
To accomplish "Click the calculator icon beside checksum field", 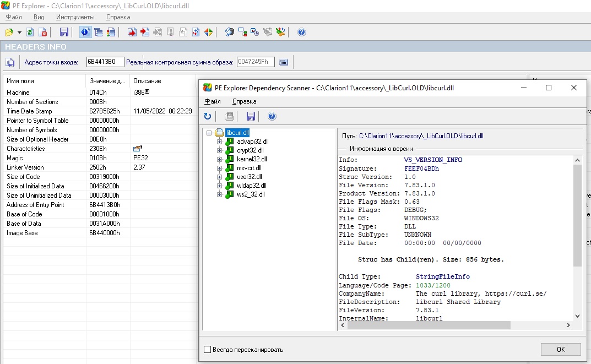I will 284,62.
